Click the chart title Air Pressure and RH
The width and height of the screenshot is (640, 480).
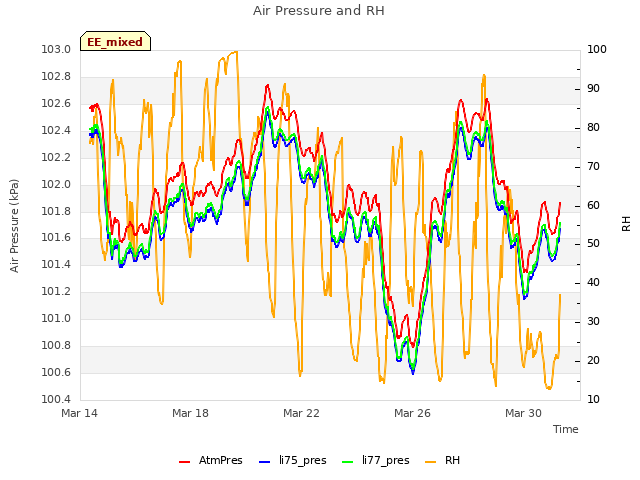(x=319, y=11)
